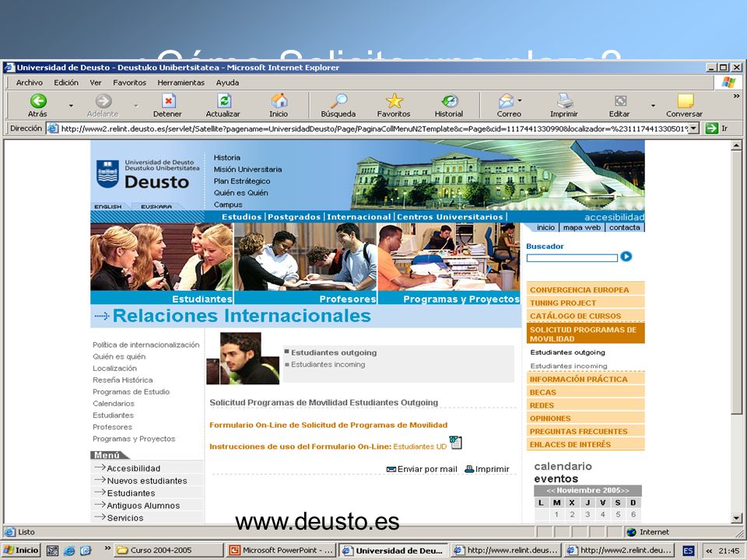
Task: Open the Edición menu
Action: point(66,83)
